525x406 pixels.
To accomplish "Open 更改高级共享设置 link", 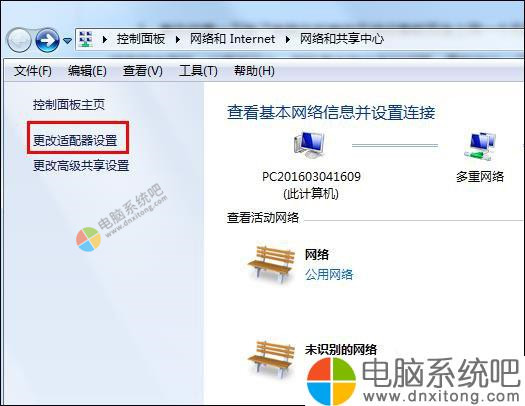I will [81, 166].
